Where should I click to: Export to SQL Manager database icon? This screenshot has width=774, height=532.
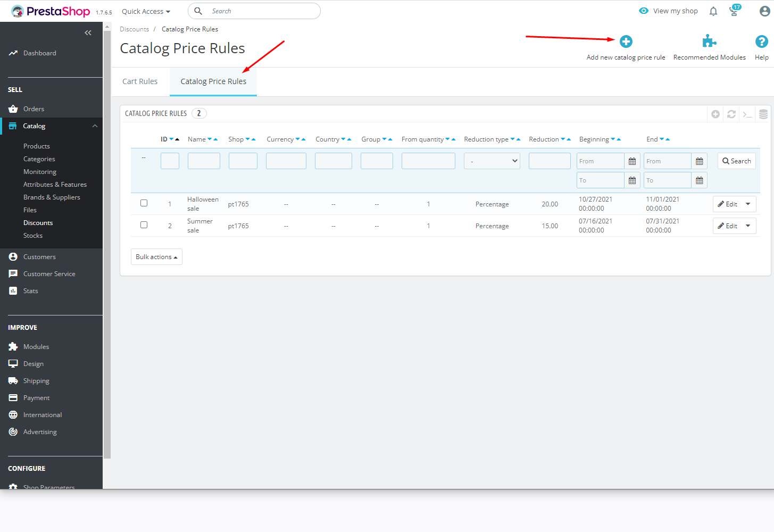763,114
